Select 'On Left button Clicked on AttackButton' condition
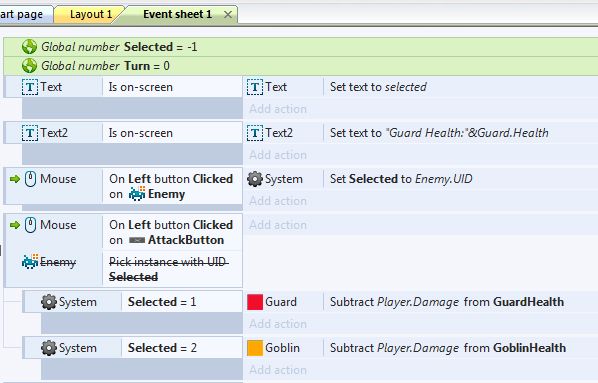This screenshot has width=598, height=383. pyautogui.click(x=172, y=232)
